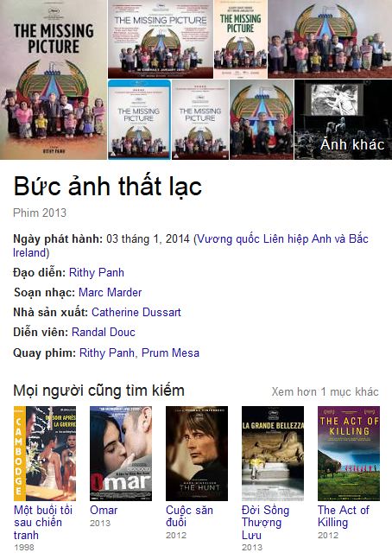
Task: Select The Act of Killing poster
Action: (349, 454)
